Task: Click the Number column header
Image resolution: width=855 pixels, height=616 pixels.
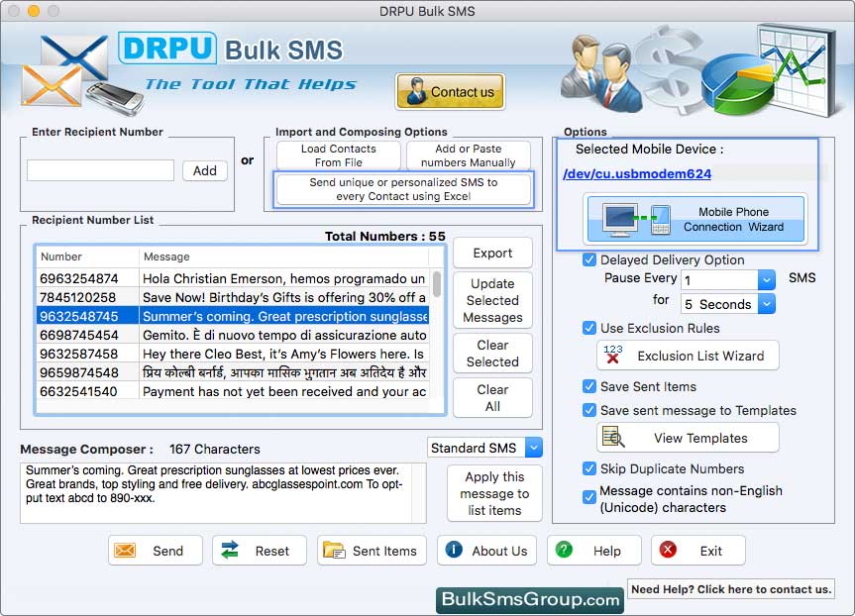Action: (x=88, y=257)
